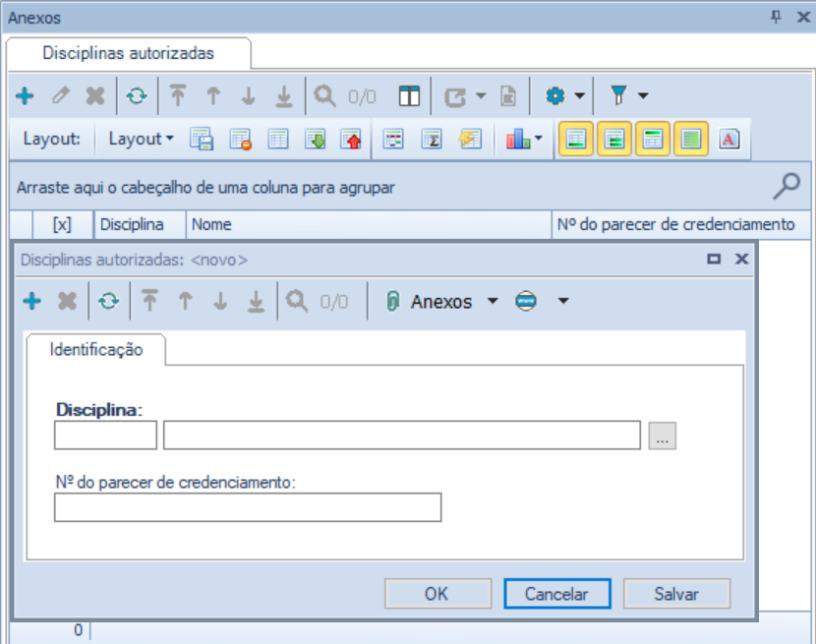Click grid icon with red up arrow

point(351,140)
